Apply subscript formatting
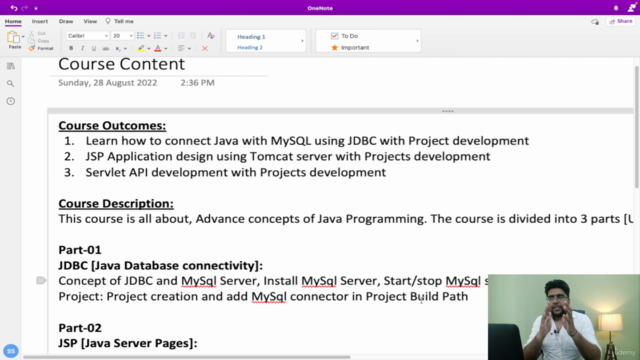640x360 pixels. [118, 49]
